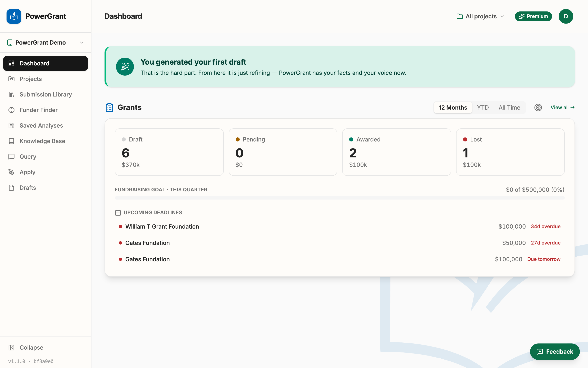This screenshot has height=368, width=588.
Task: Open the Pending grants card
Action: tap(283, 152)
